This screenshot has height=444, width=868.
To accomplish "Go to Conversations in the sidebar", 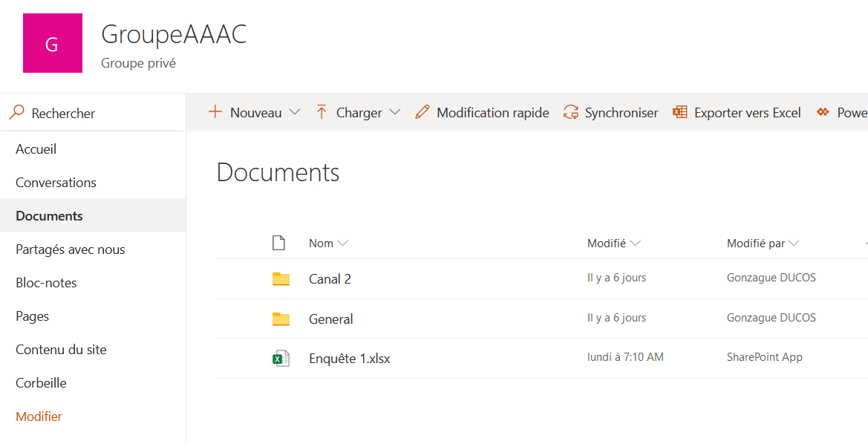I will click(x=56, y=183).
